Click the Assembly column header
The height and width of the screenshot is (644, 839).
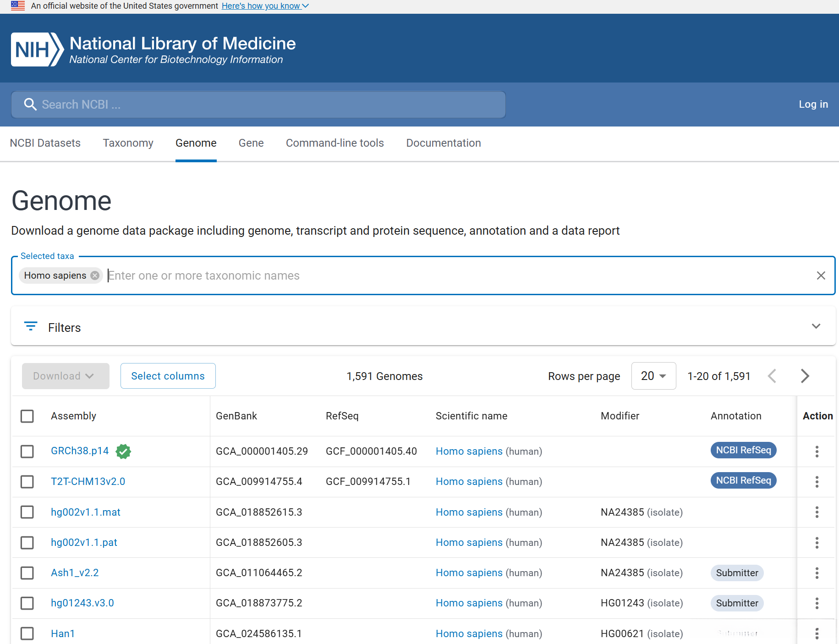73,416
